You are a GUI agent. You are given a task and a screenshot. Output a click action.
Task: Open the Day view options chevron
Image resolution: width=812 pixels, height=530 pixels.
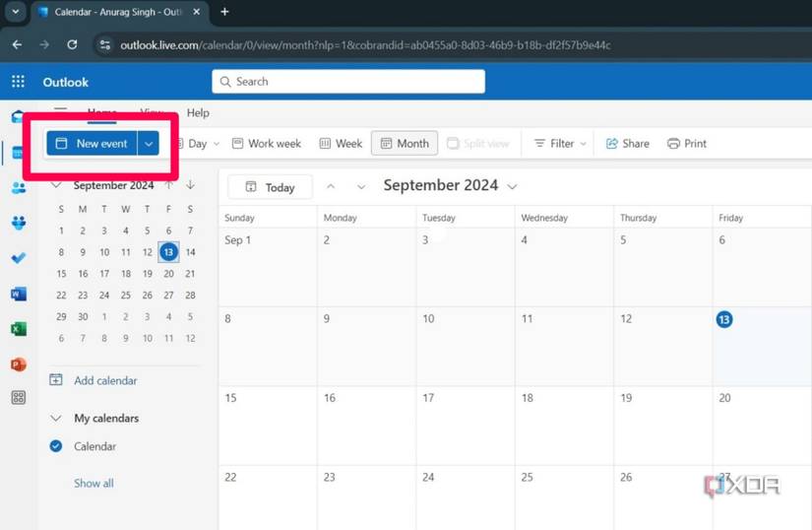tap(217, 144)
